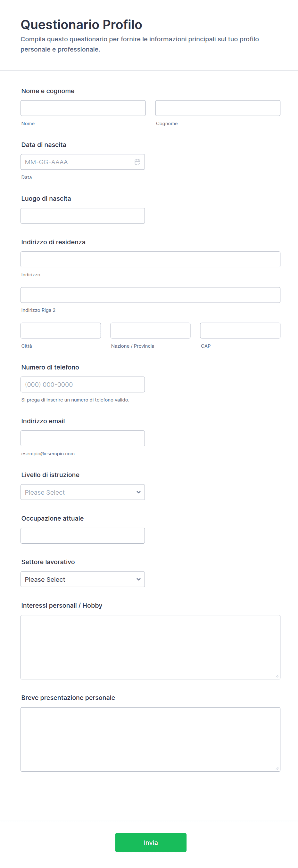Focus the Città input box
This screenshot has width=298, height=868.
click(61, 330)
